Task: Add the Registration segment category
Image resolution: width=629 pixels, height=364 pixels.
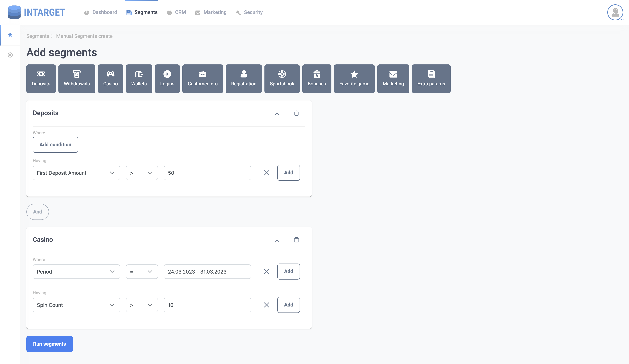Action: (244, 79)
